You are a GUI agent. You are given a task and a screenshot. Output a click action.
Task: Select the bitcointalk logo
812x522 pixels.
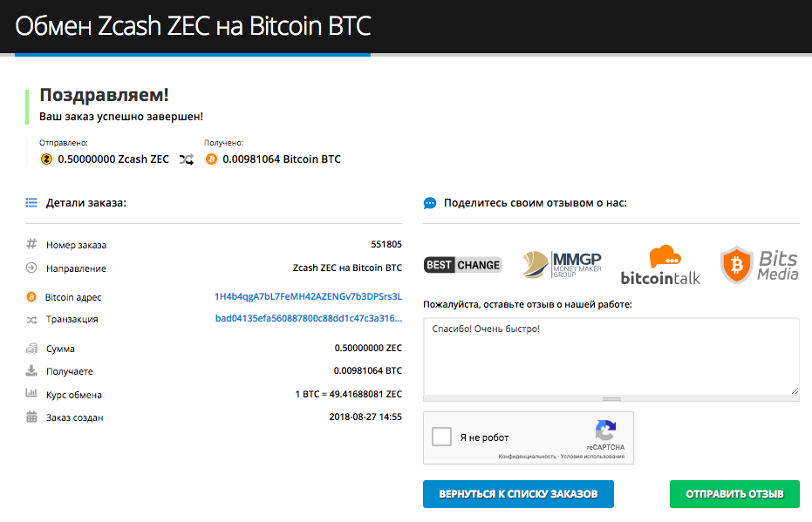click(x=660, y=265)
